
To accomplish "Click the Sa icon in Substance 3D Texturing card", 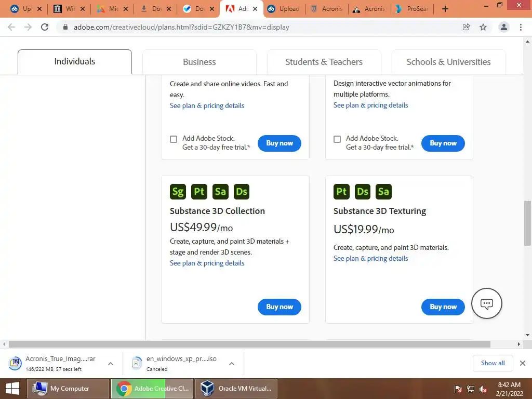I will (384, 191).
